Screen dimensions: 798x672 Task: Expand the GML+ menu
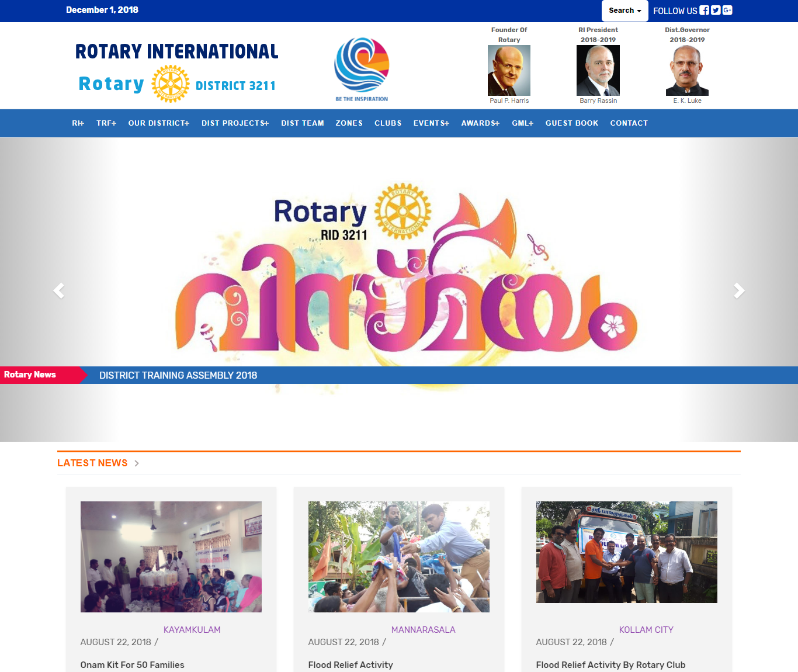[523, 123]
